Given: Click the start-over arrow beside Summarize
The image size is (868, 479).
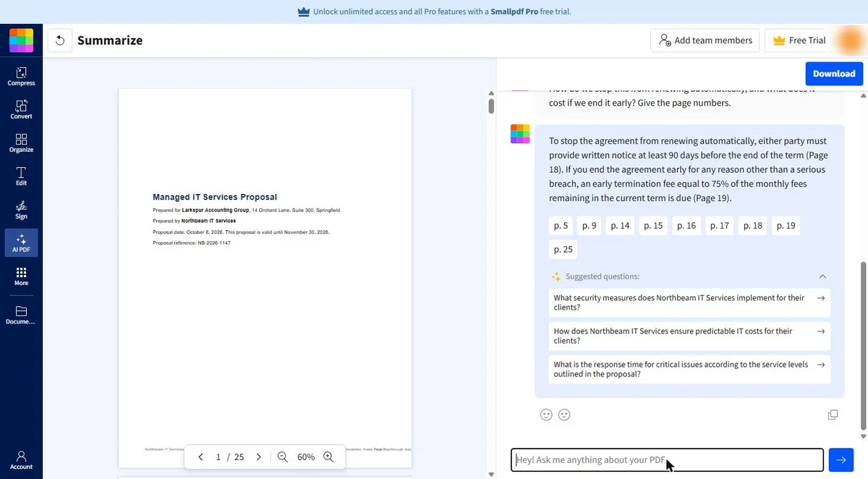Looking at the screenshot, I should coord(60,41).
